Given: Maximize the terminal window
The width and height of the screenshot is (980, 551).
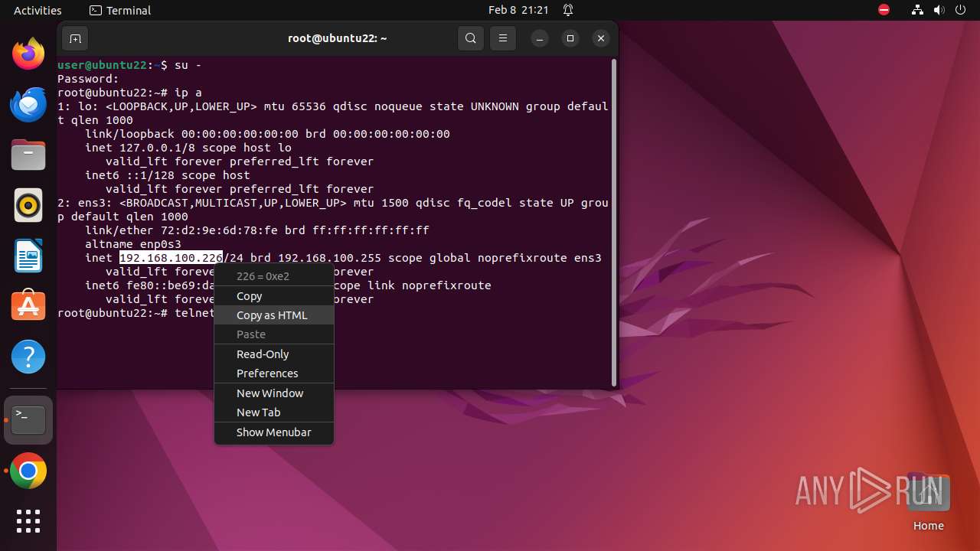Looking at the screenshot, I should (570, 38).
